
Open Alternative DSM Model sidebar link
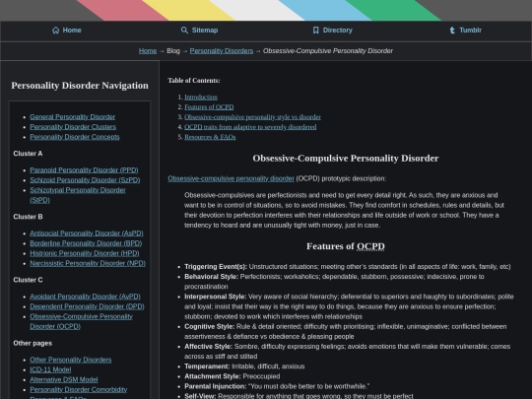coord(64,379)
